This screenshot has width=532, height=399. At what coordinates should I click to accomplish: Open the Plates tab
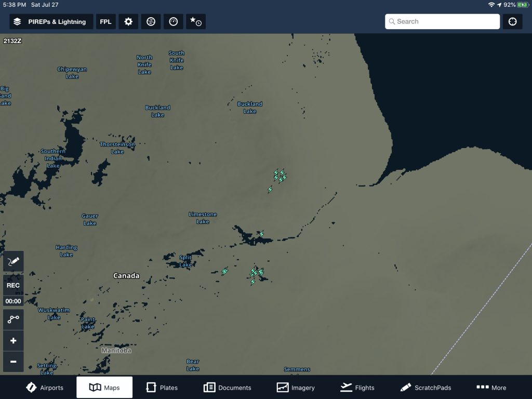[x=162, y=388]
